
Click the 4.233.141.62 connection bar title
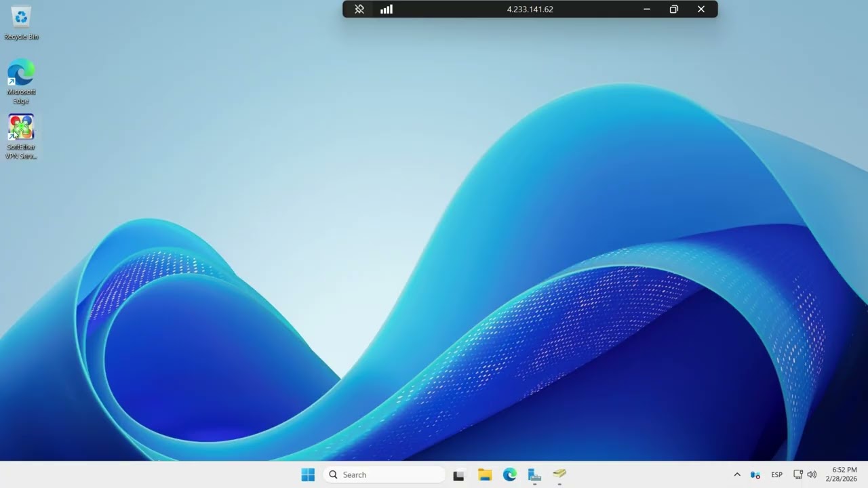point(530,9)
